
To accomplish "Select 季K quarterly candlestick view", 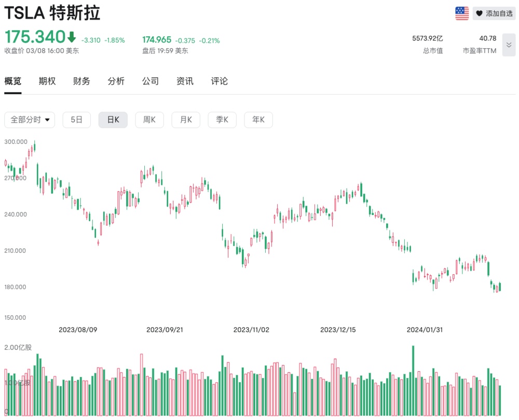I will click(x=222, y=120).
